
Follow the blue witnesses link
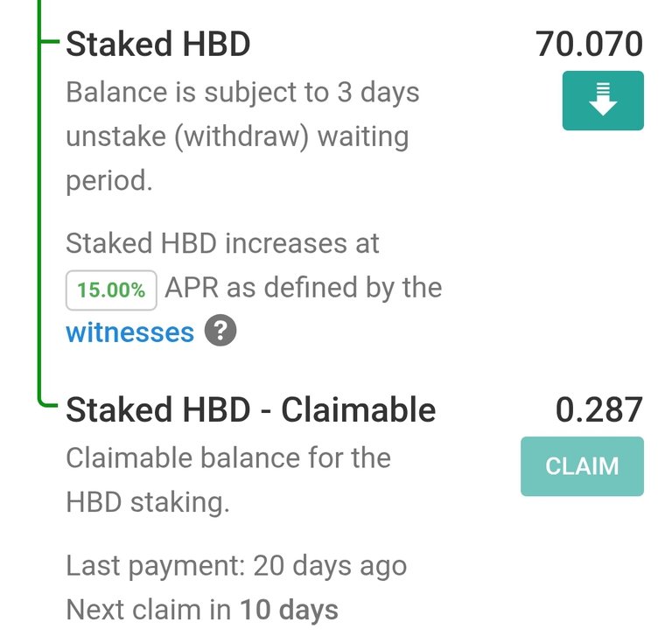[x=129, y=332]
